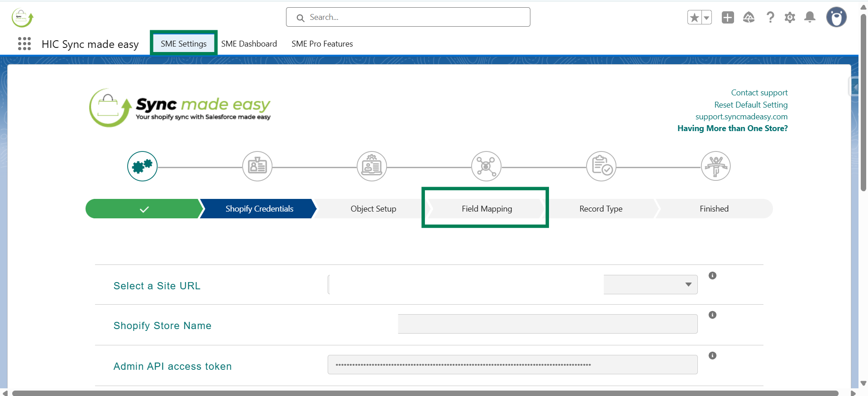Switch to the SME Pro Features tab
This screenshot has height=396, width=868.
tap(322, 44)
